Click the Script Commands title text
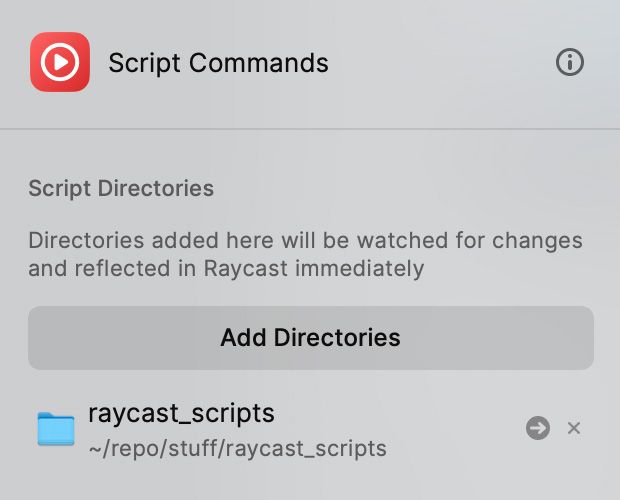The image size is (620, 500). [218, 62]
